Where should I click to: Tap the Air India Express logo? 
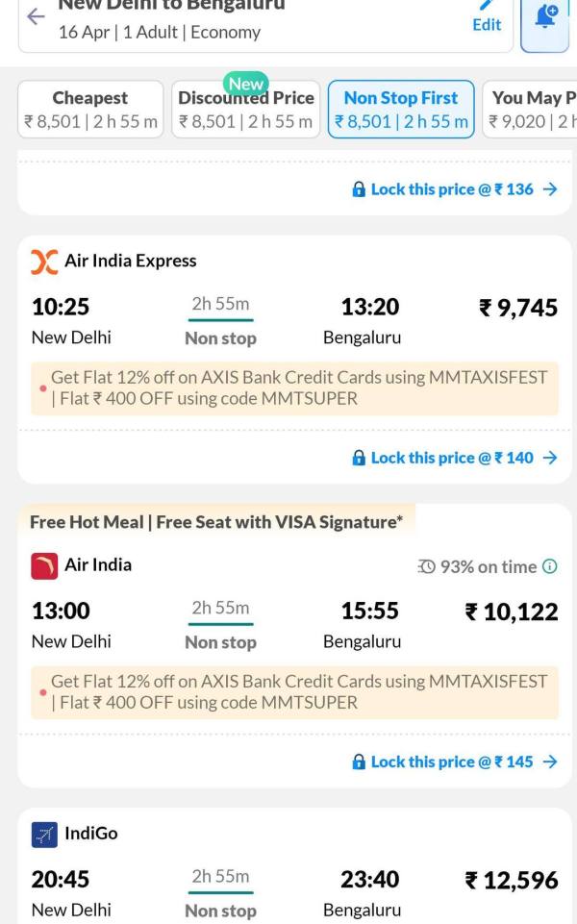(x=44, y=262)
